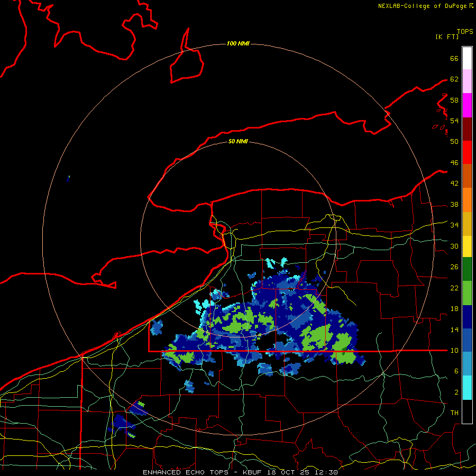Image resolution: width=476 pixels, height=476 pixels.
Task: Click the black TH swatch at legend bottom
Action: click(x=467, y=411)
